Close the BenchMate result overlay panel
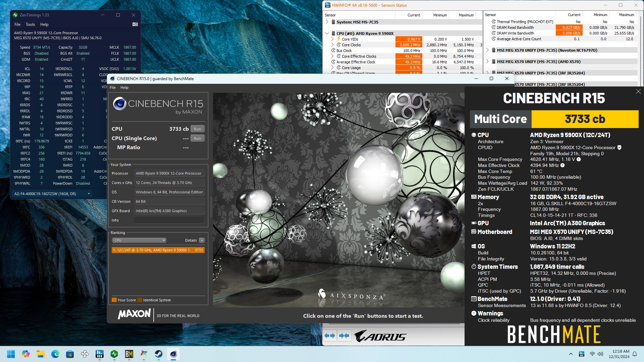 pos(638,92)
